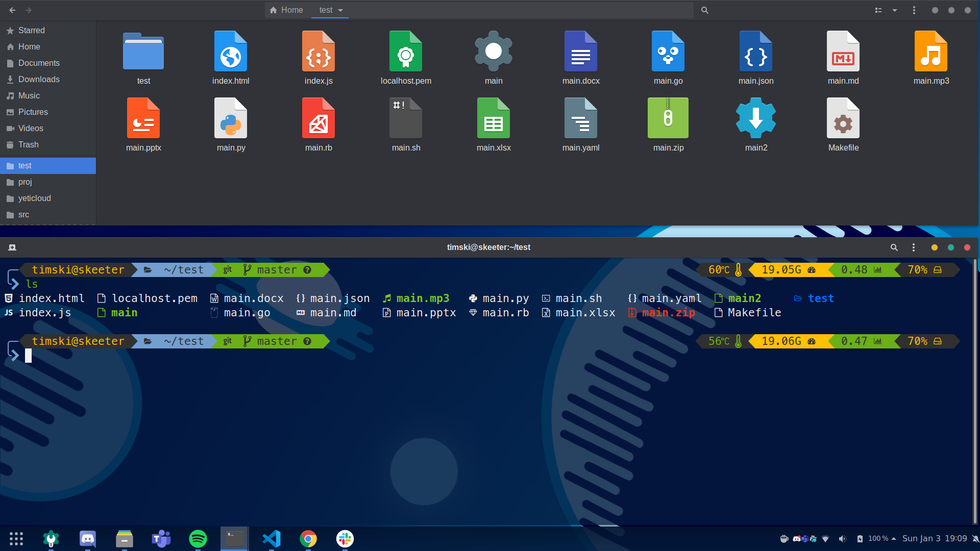Viewport: 980px width, 551px height.
Task: Expand the test path dropdown arrow
Action: click(340, 10)
